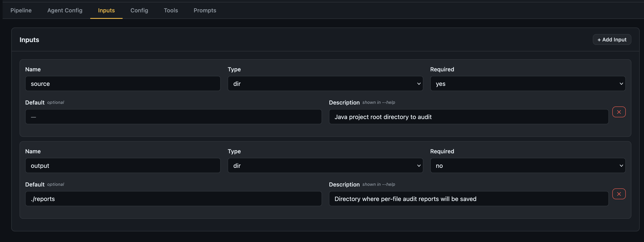The image size is (644, 242).
Task: Click the + Add Input button
Action: 612,39
